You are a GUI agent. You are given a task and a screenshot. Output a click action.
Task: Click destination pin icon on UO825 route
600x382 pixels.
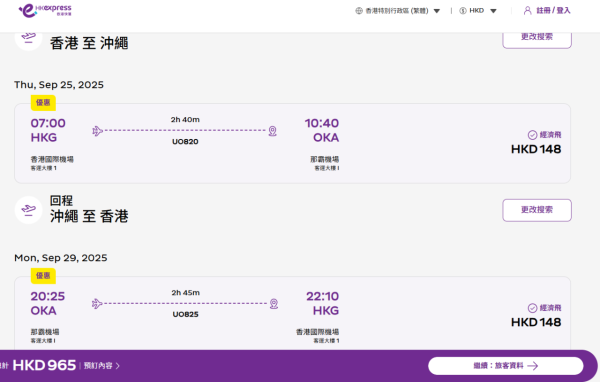click(x=274, y=304)
